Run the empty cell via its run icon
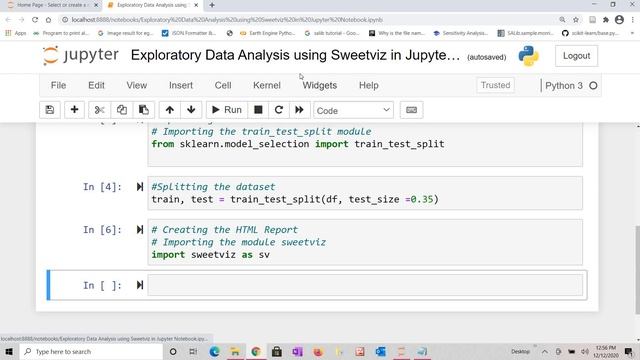The height and width of the screenshot is (360, 640). [140, 285]
